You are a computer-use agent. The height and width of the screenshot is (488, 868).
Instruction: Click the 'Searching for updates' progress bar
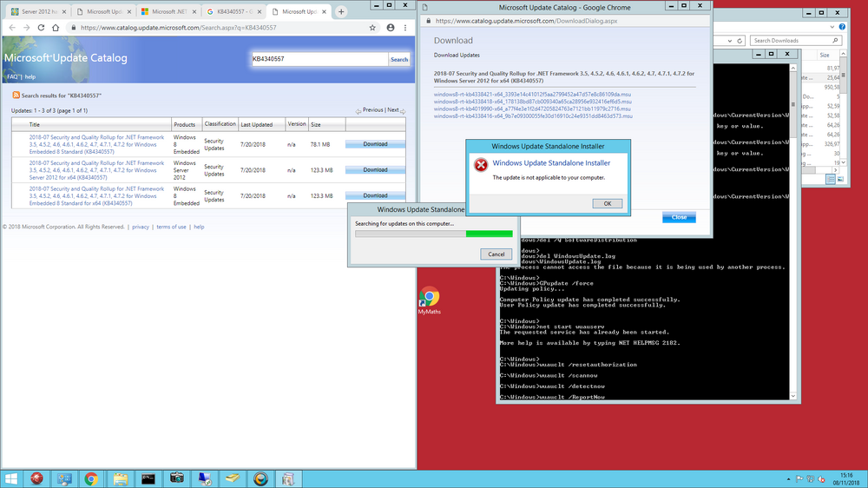pyautogui.click(x=433, y=234)
